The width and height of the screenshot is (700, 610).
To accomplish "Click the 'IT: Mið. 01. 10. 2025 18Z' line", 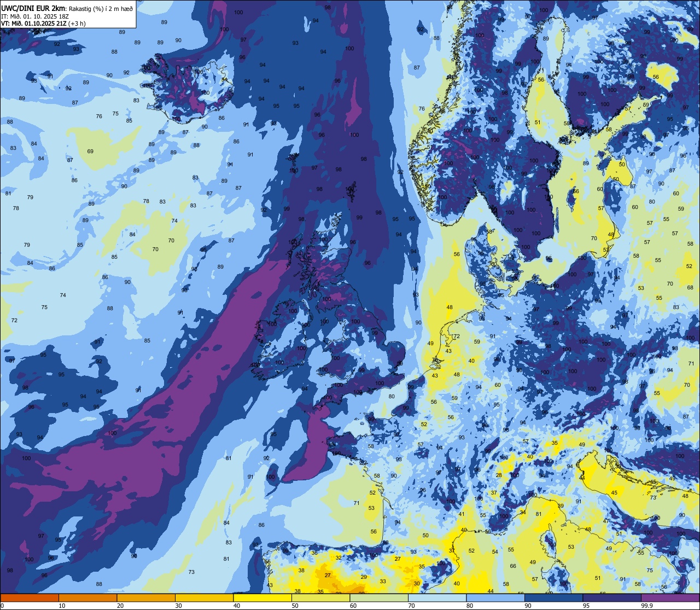I will [x=34, y=16].
